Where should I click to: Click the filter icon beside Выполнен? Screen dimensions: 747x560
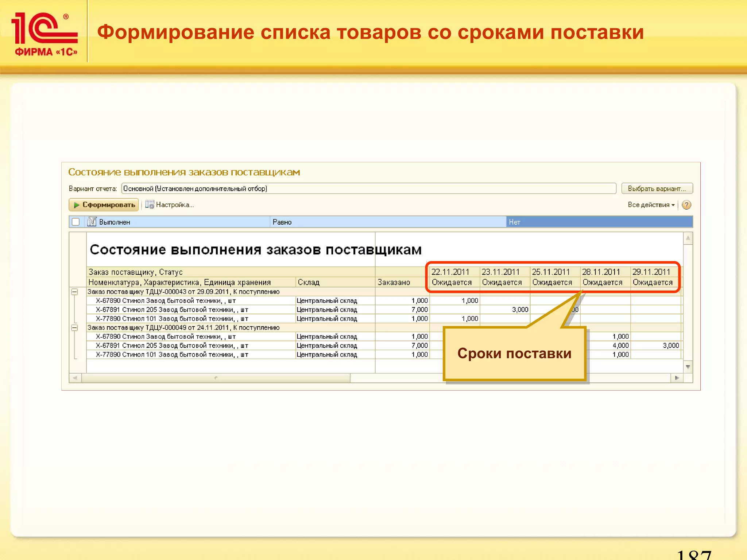click(x=92, y=222)
